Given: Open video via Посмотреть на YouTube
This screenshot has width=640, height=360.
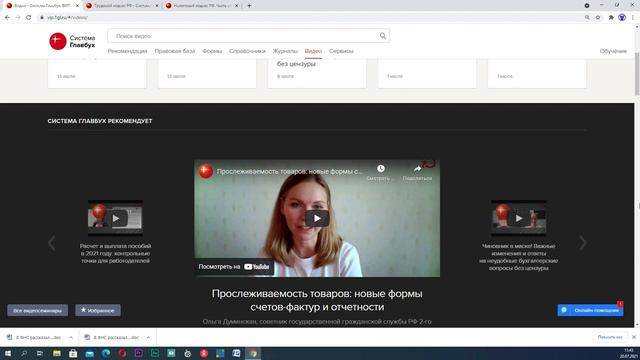Looking at the screenshot, I should point(234,267).
